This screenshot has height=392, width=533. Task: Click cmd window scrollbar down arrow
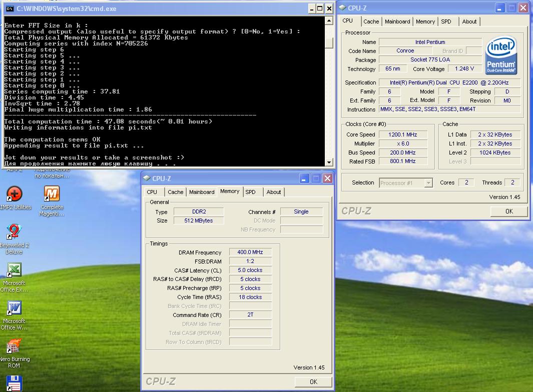pyautogui.click(x=329, y=162)
